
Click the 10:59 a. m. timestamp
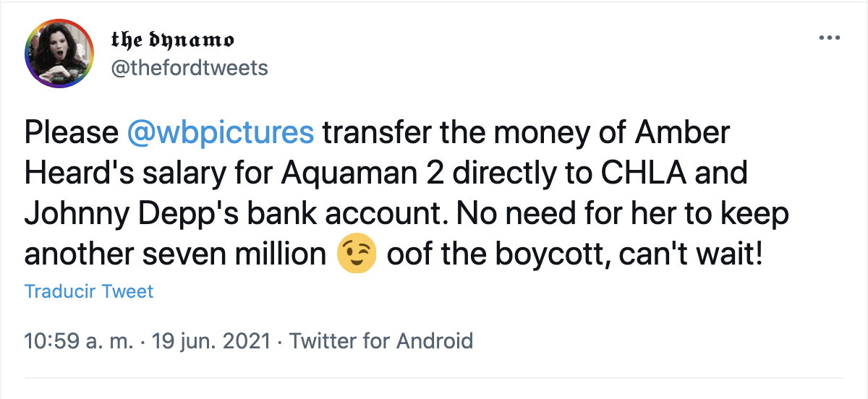click(79, 340)
